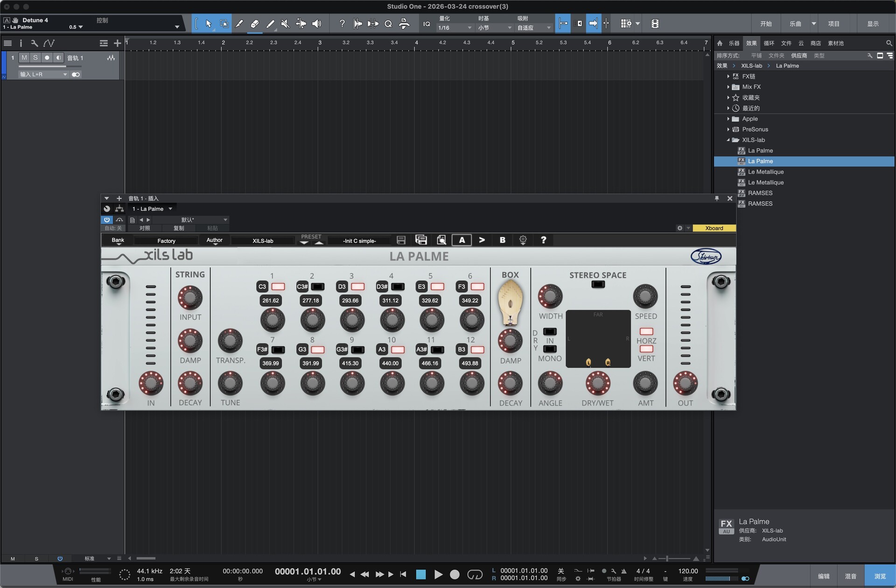
Task: Enable the HORZ switch in Stereo Space
Action: [x=646, y=332]
